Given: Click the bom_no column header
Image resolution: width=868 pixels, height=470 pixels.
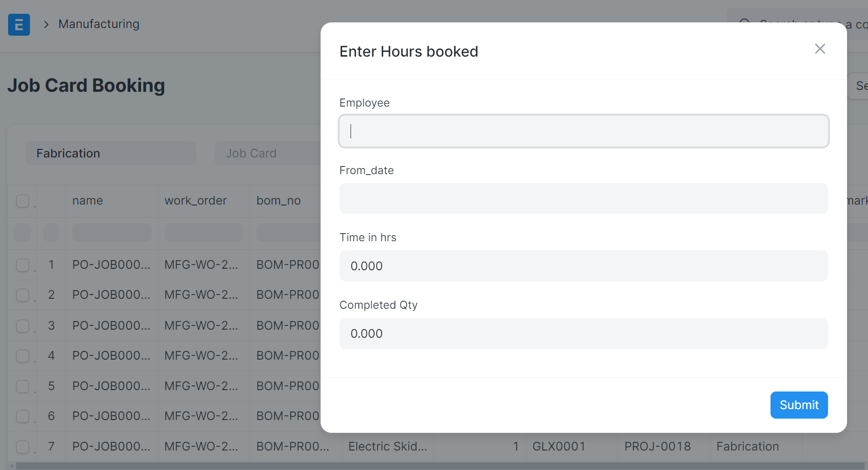Looking at the screenshot, I should 279,201.
